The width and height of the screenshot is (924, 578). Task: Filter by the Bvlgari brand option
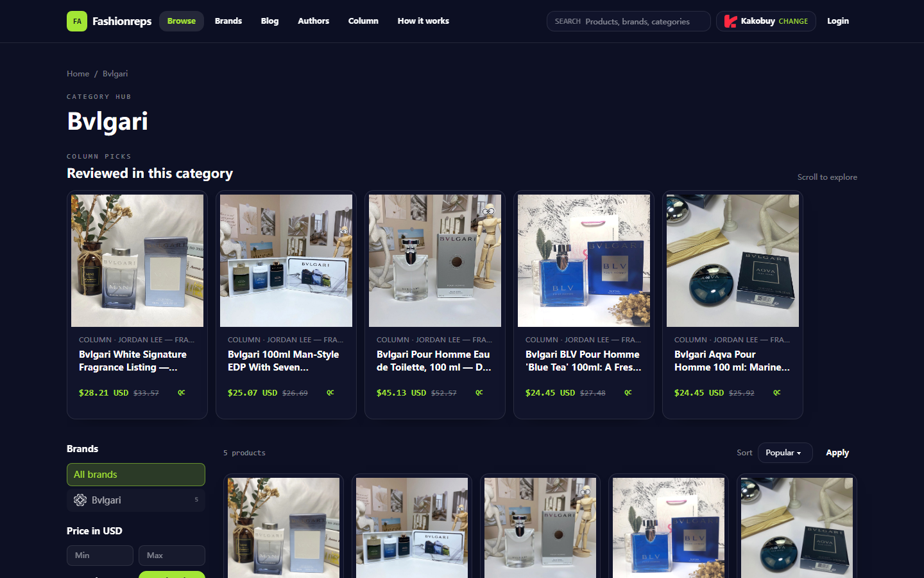136,500
